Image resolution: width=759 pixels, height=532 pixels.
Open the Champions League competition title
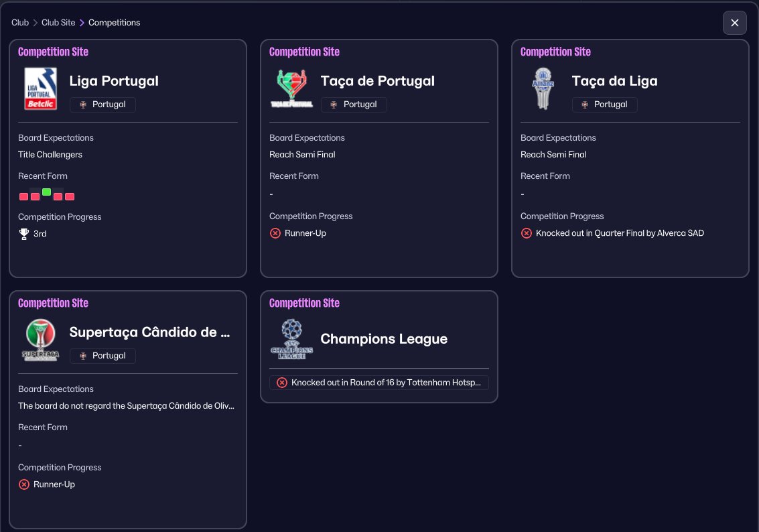pyautogui.click(x=384, y=339)
